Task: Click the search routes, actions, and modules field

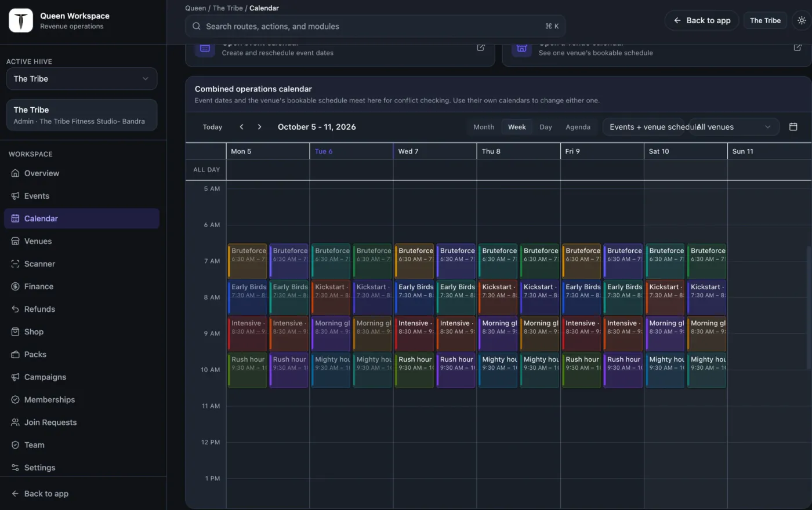Action: click(x=375, y=26)
